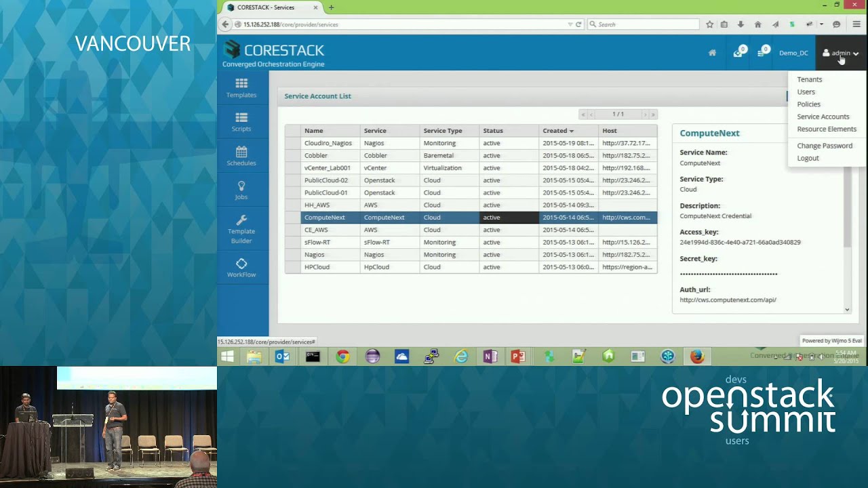Go to next page of list
Viewport: 868px width, 488px height.
click(645, 115)
